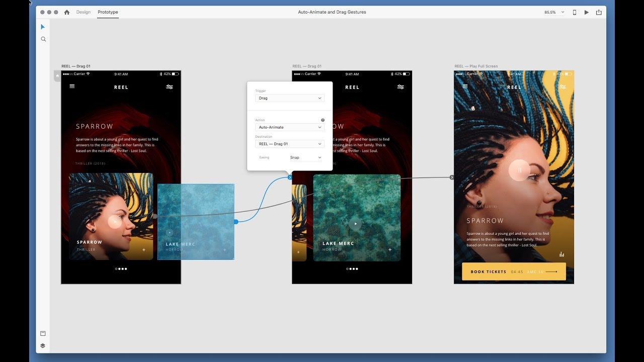Open the Trigger dropdown showing Drag
The height and width of the screenshot is (362, 644).
(290, 98)
